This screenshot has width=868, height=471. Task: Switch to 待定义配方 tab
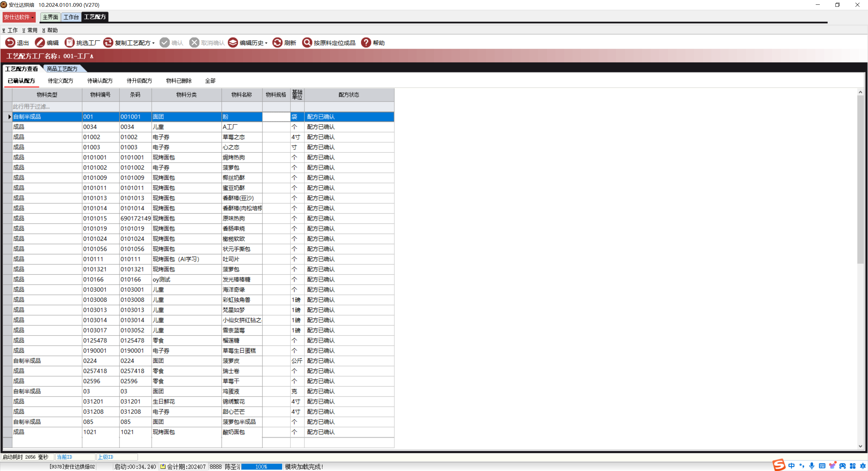pyautogui.click(x=60, y=81)
